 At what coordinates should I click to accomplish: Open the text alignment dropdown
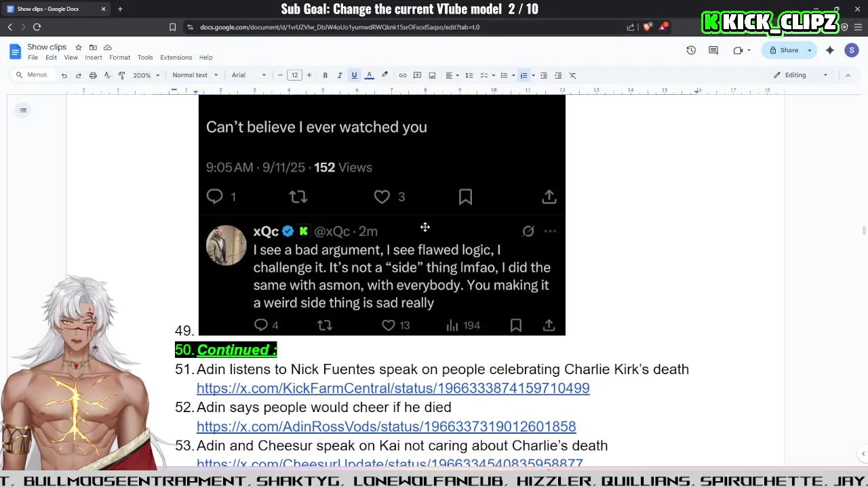[x=452, y=75]
